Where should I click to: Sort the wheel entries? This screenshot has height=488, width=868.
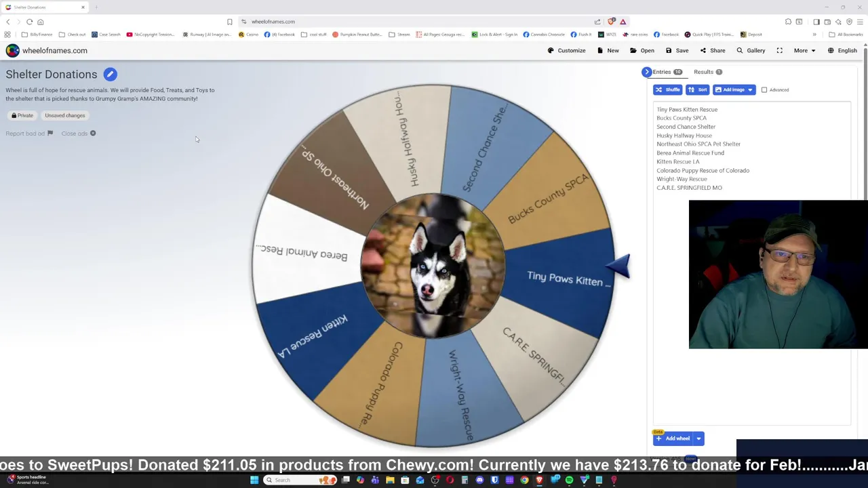[x=697, y=89]
